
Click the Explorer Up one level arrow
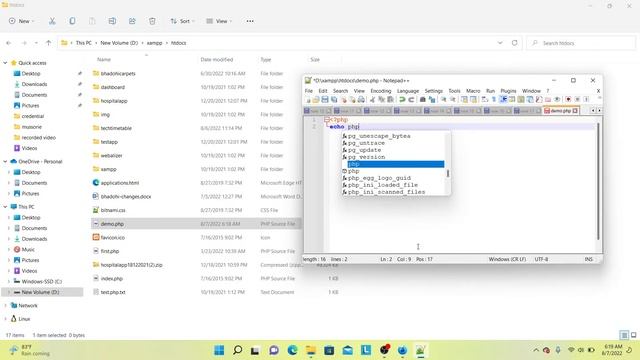tap(49, 43)
